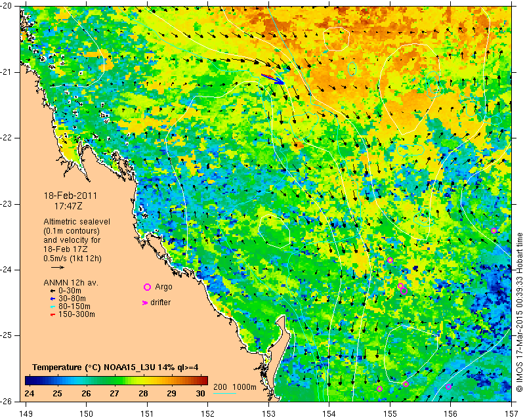525x420 pixels.
Task: Click the longitude axis label '151'
Action: coord(147,414)
